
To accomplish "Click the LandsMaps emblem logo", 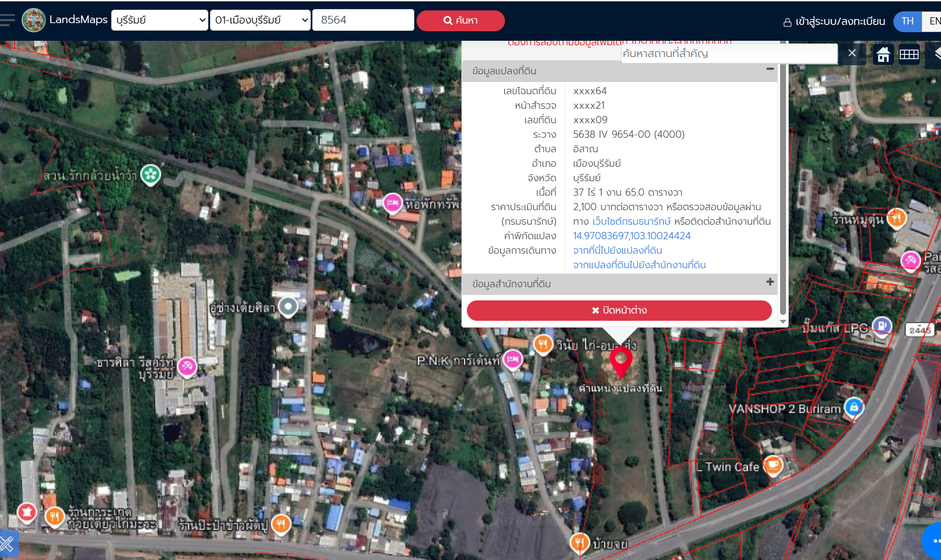I will [x=34, y=20].
